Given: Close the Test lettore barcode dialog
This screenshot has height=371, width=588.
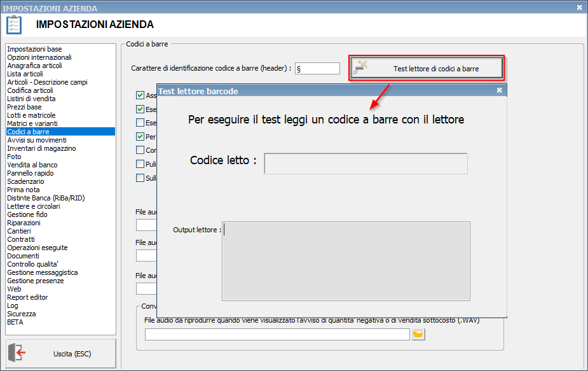Looking at the screenshot, I should [499, 91].
